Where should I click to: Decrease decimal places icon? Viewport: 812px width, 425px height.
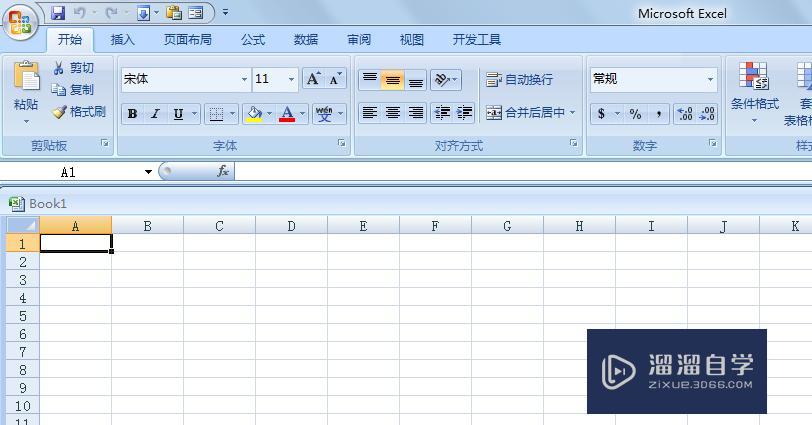coord(707,113)
